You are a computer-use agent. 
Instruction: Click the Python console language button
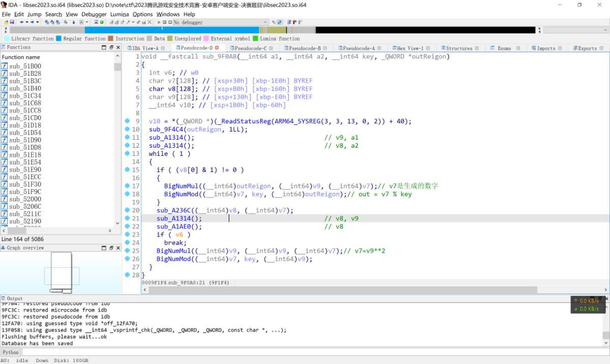click(x=10, y=352)
